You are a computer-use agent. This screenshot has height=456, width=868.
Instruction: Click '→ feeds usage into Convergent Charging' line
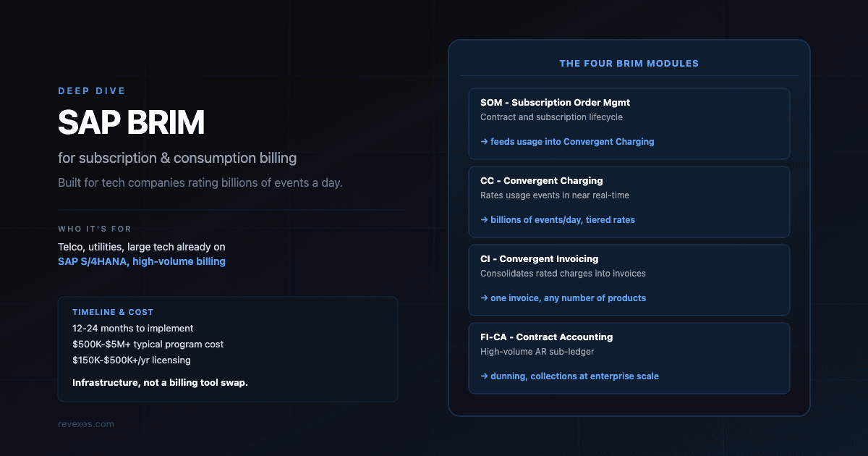pos(567,142)
